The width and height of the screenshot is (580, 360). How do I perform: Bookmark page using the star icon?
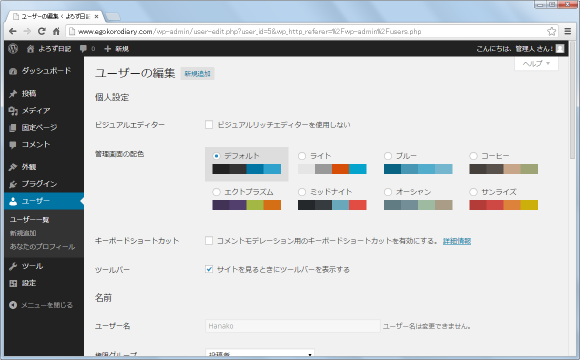coord(552,31)
